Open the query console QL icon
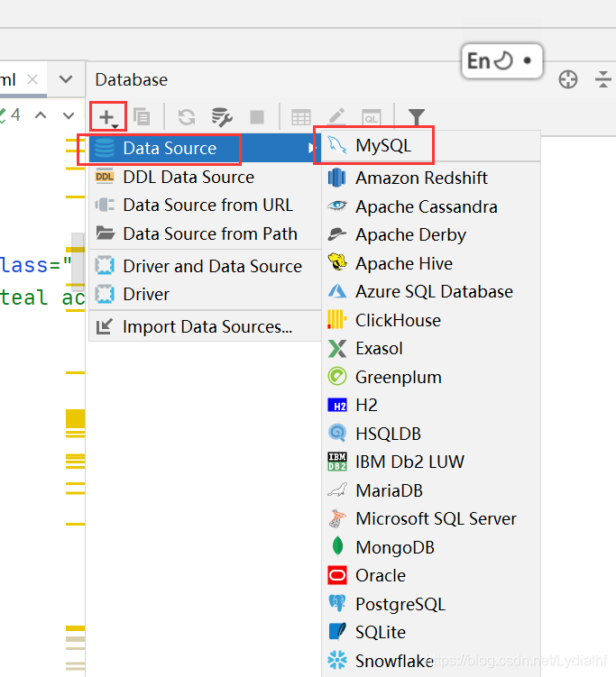 (372, 117)
